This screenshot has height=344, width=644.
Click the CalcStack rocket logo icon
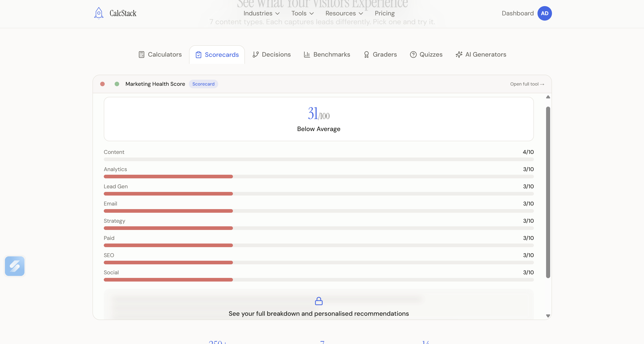tap(99, 13)
